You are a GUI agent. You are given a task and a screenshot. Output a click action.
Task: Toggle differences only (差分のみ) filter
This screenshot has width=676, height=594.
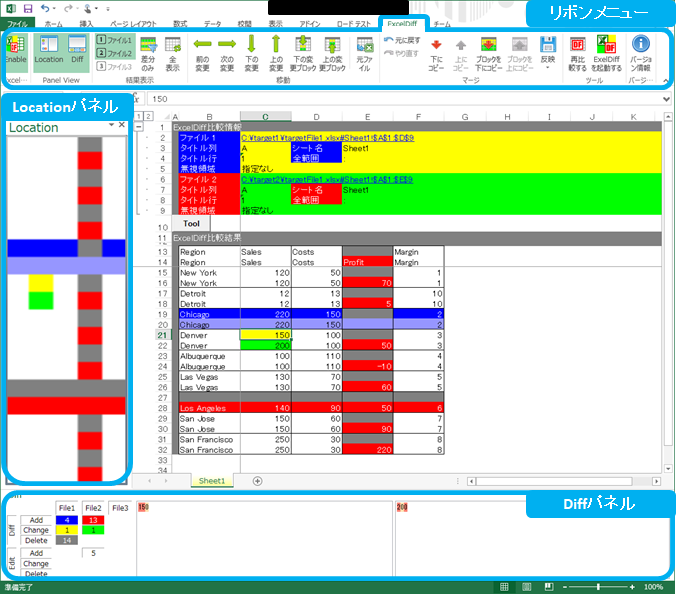148,54
